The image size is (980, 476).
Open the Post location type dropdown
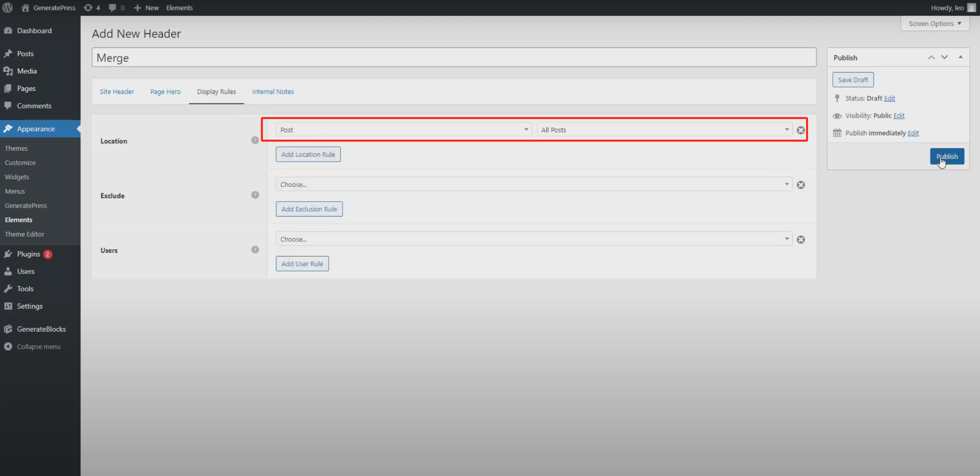403,130
